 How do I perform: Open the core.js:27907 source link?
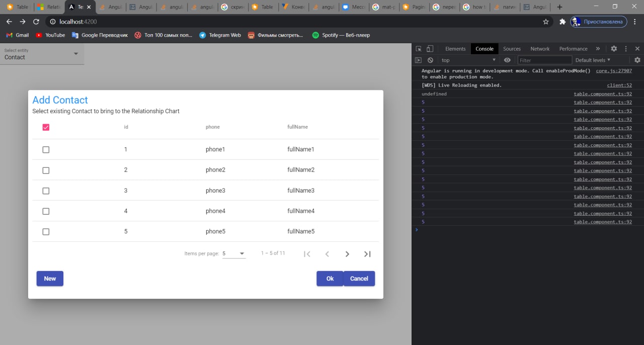coord(614,71)
